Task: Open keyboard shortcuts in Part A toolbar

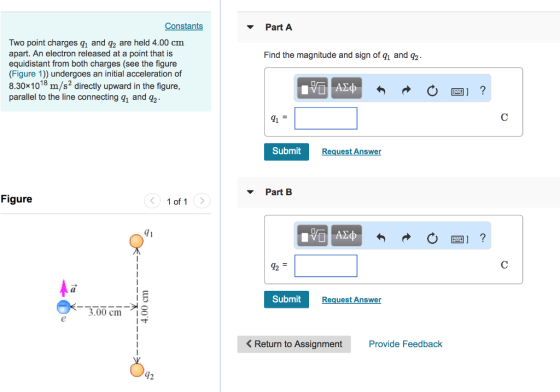Action: coord(459,92)
